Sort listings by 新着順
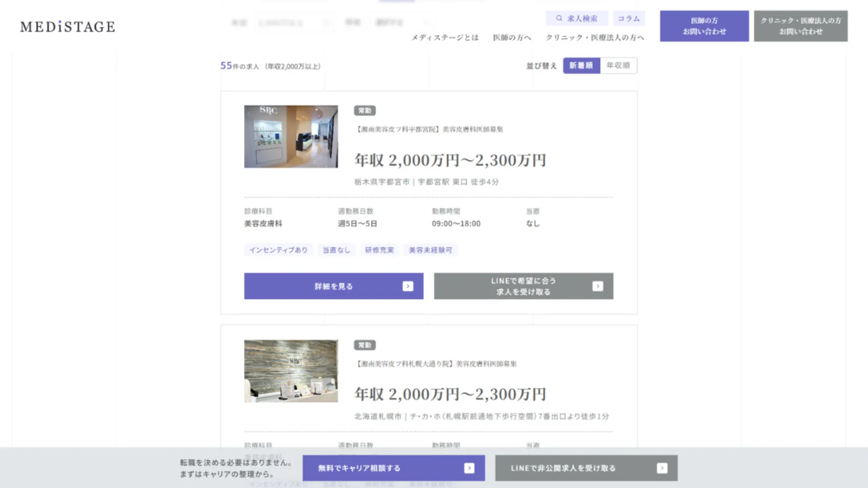Screen dimensions: 868x488 coord(582,65)
